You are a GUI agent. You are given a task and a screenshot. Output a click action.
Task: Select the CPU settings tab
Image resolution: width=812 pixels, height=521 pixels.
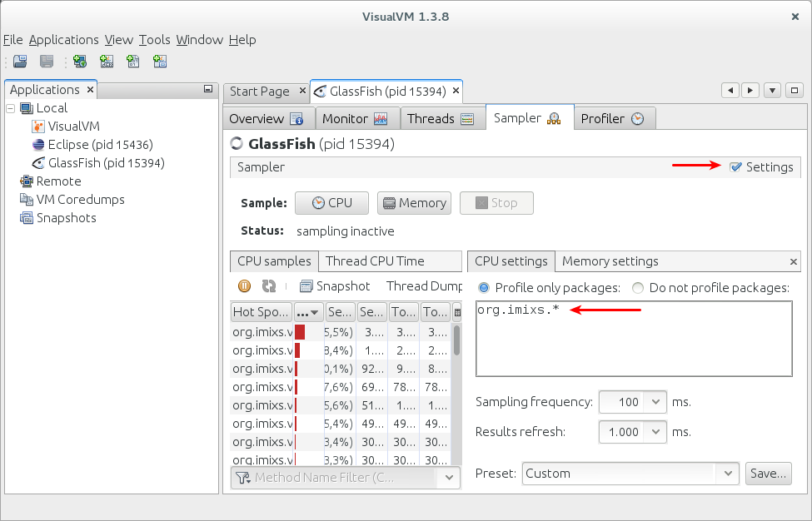(511, 261)
